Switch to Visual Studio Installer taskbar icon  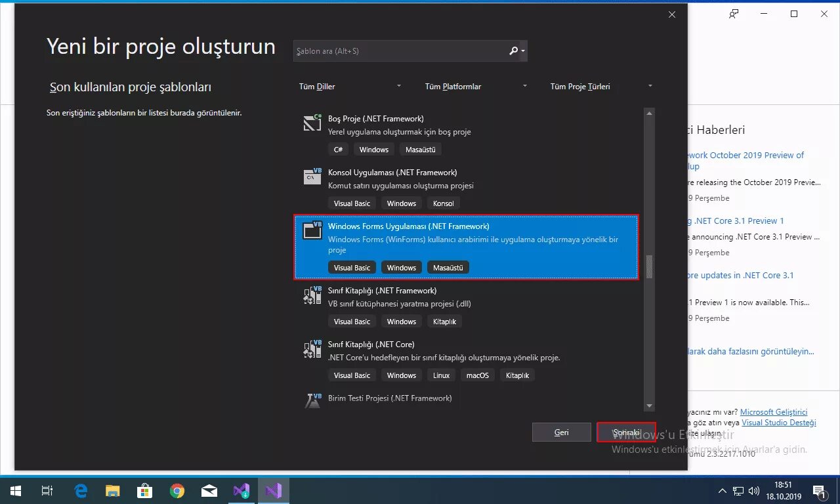pos(241,490)
